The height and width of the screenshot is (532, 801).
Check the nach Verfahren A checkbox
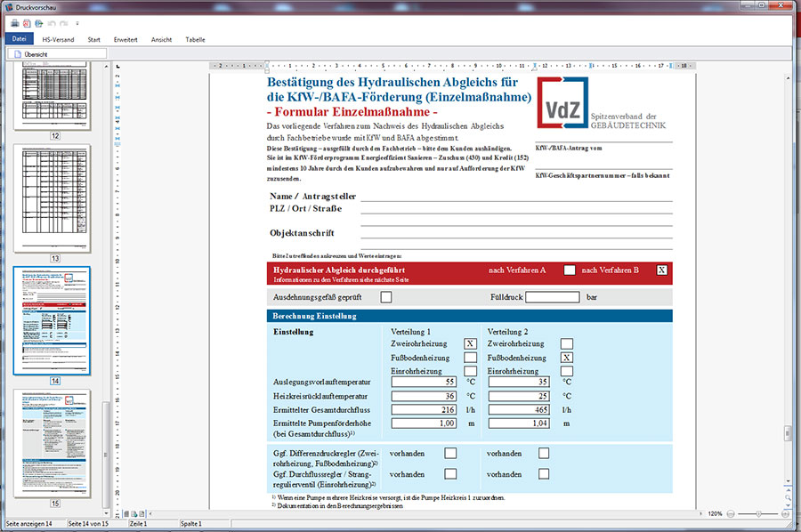click(x=569, y=270)
